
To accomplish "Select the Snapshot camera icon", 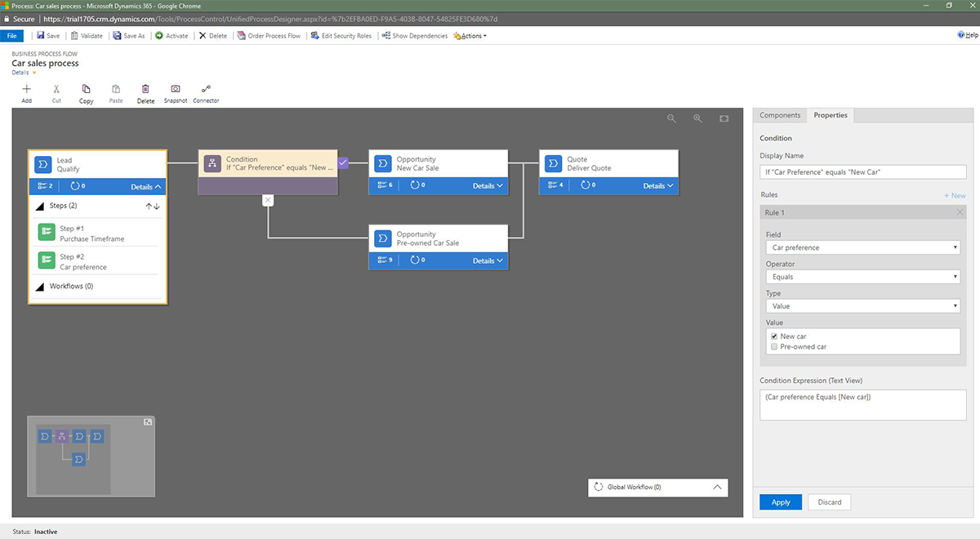I will (x=175, y=90).
